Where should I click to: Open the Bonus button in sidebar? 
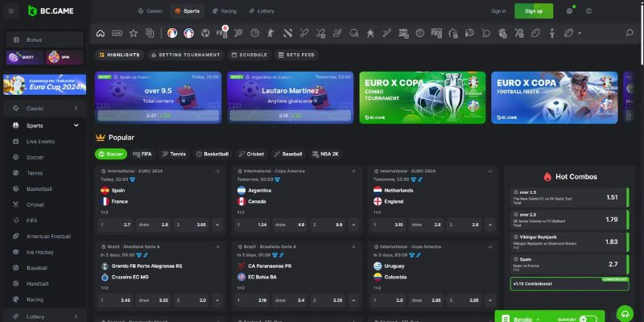point(44,39)
